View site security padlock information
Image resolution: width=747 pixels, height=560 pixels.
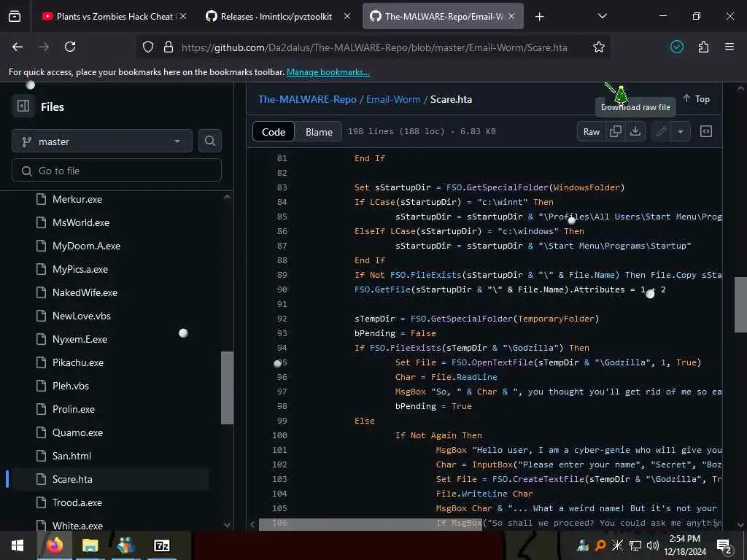click(169, 47)
